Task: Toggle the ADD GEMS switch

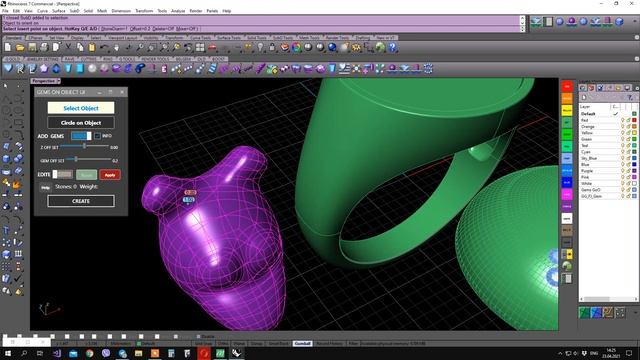Action: click(81, 136)
